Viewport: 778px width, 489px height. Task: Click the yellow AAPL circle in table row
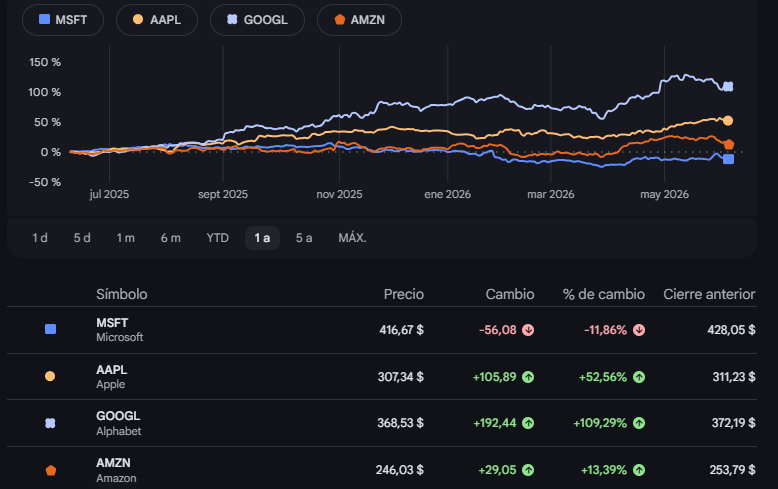pos(50,376)
